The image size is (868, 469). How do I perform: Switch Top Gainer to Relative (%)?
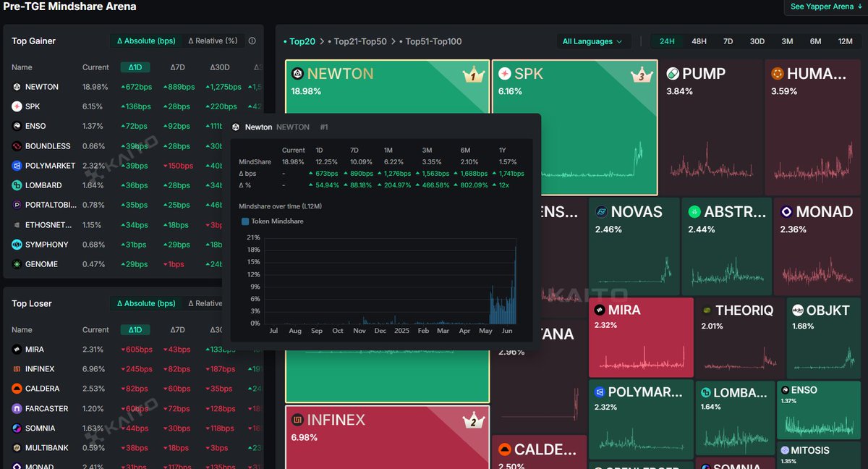(x=213, y=41)
